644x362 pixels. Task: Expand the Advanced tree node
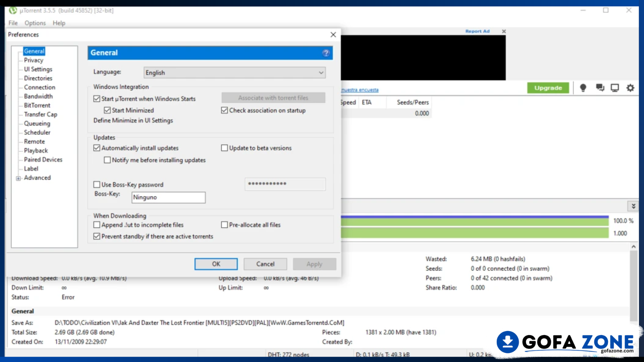[18, 178]
